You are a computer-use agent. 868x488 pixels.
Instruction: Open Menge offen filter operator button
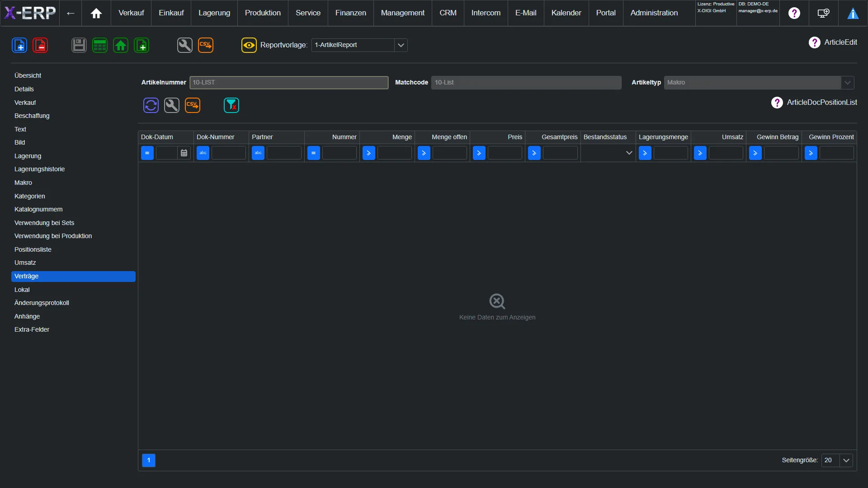424,153
